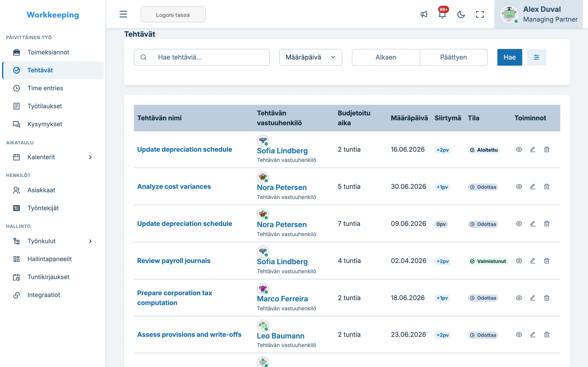Edit Sofia Lindberg's Update depreciation schedule task

tap(533, 149)
